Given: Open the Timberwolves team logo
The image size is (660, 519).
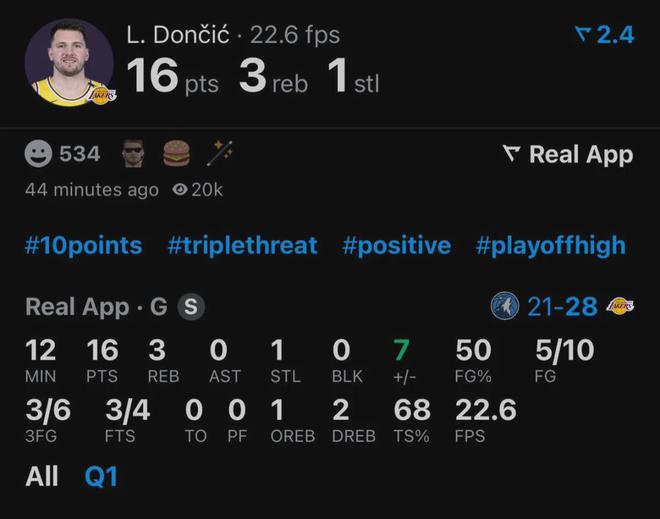Looking at the screenshot, I should (x=505, y=306).
